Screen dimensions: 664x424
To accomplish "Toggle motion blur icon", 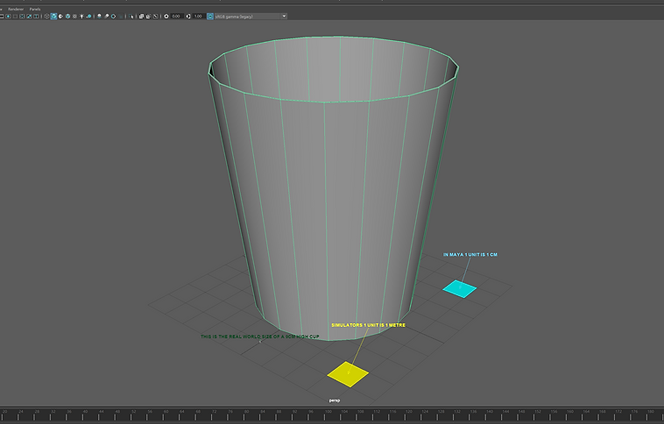I will point(106,16).
